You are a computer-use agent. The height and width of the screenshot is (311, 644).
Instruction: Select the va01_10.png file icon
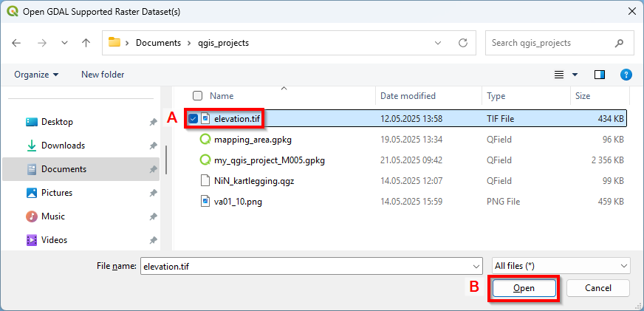[x=206, y=202]
